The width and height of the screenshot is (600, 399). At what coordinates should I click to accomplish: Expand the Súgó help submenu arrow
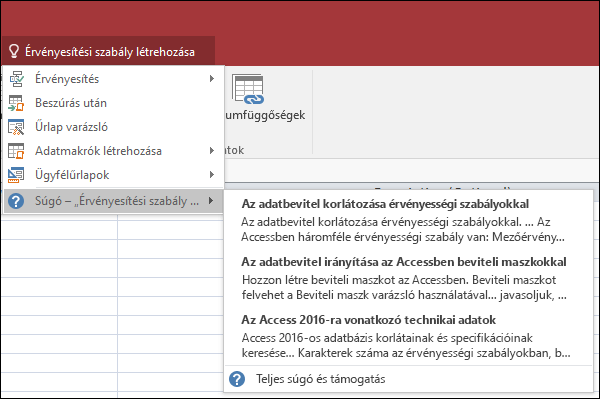click(211, 200)
